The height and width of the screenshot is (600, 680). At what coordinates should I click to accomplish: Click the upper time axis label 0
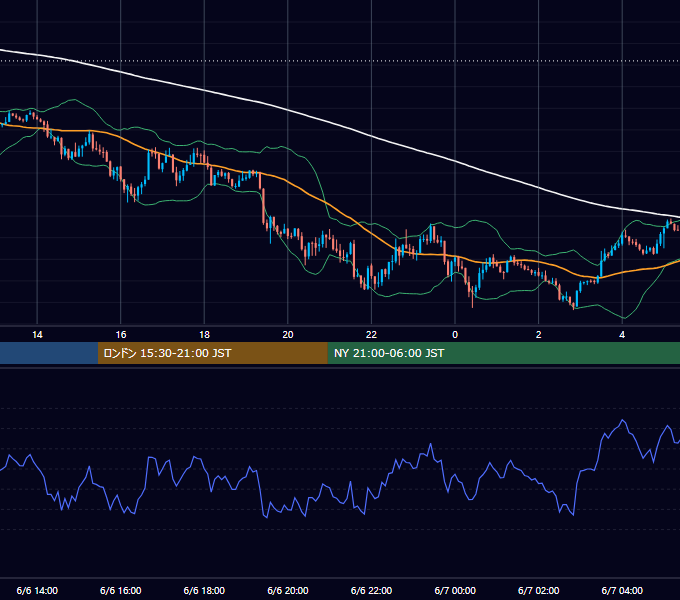[455, 335]
